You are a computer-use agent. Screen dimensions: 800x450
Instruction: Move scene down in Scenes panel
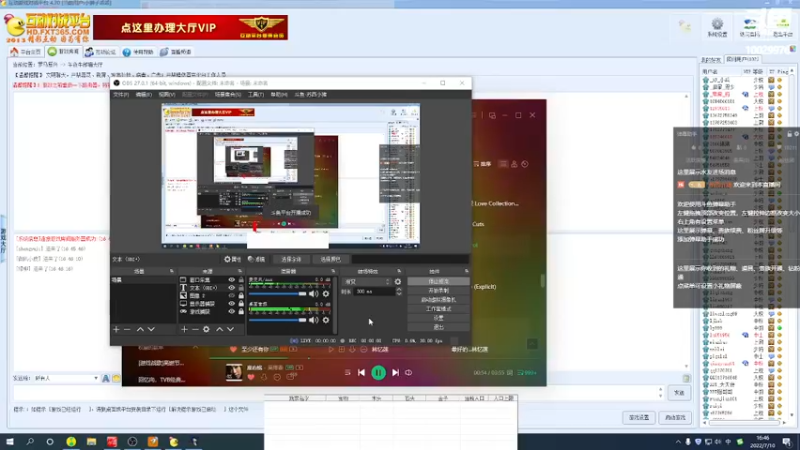coord(151,330)
